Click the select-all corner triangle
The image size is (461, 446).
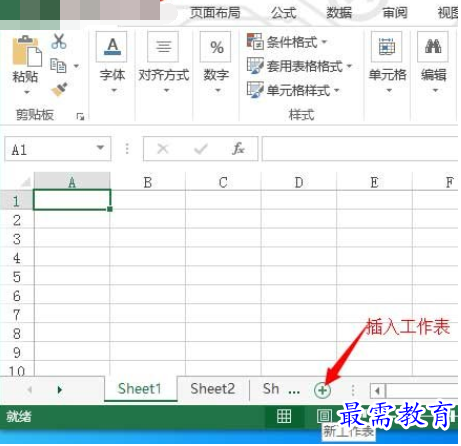click(x=26, y=183)
